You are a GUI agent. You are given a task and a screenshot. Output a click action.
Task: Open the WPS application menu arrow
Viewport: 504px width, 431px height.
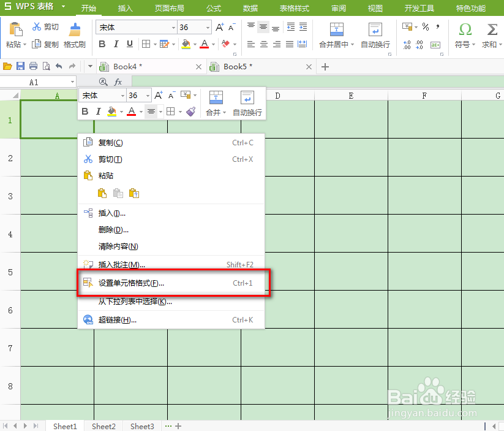(x=63, y=6)
